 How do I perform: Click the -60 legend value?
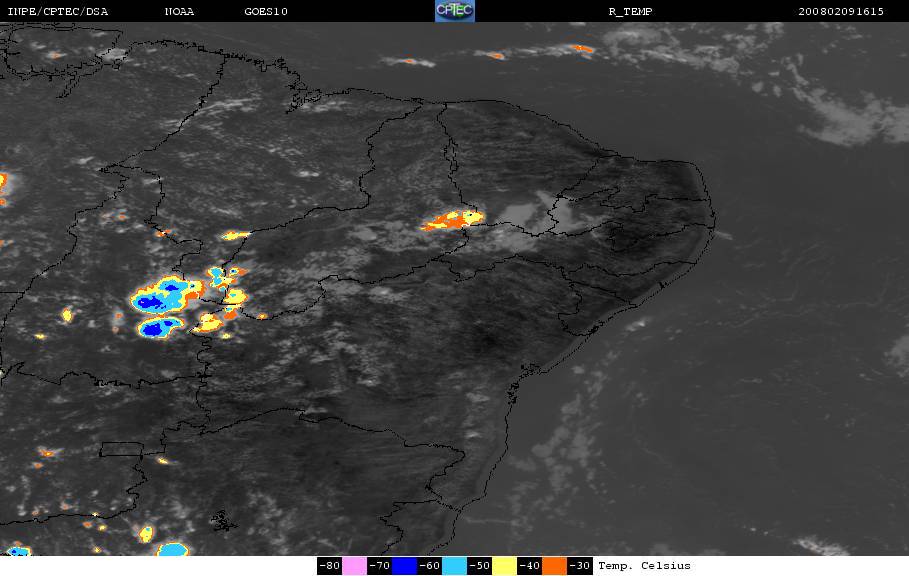pyautogui.click(x=430, y=566)
